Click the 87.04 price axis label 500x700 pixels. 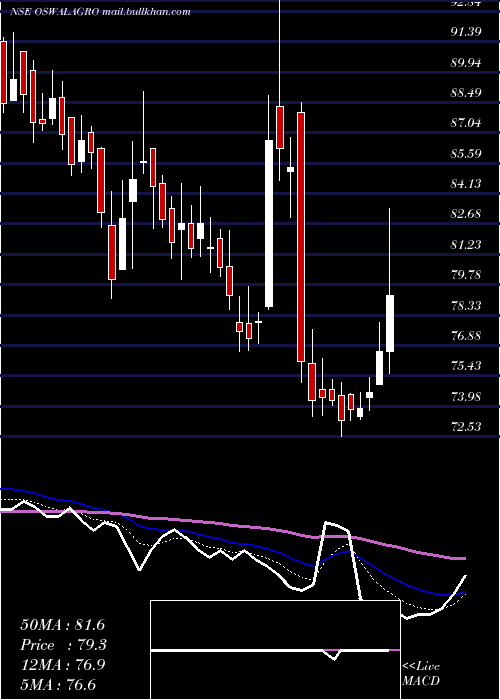pos(466,122)
